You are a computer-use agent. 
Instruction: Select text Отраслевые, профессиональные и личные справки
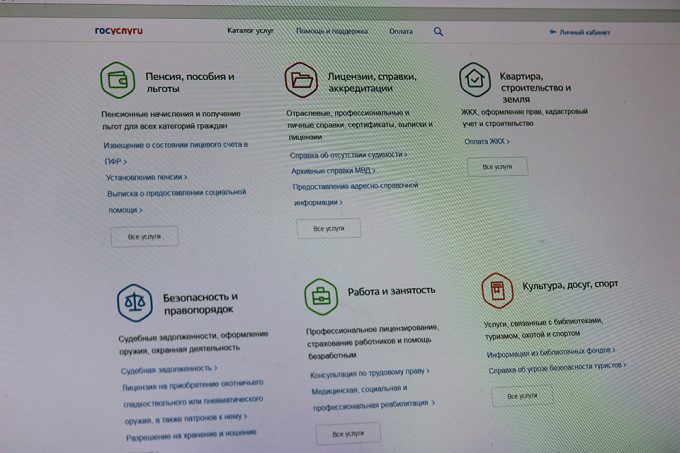point(360,124)
